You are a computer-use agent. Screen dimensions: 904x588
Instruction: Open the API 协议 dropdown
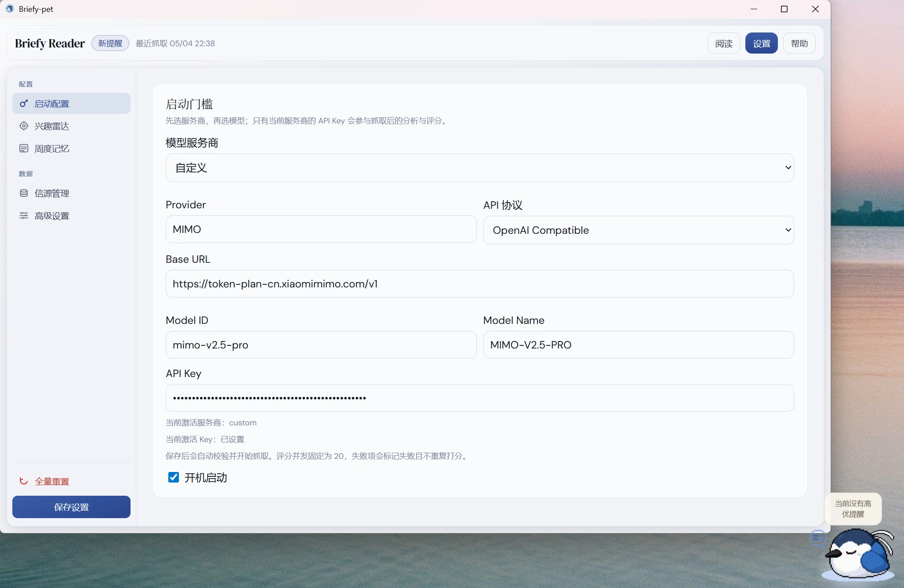coord(638,230)
